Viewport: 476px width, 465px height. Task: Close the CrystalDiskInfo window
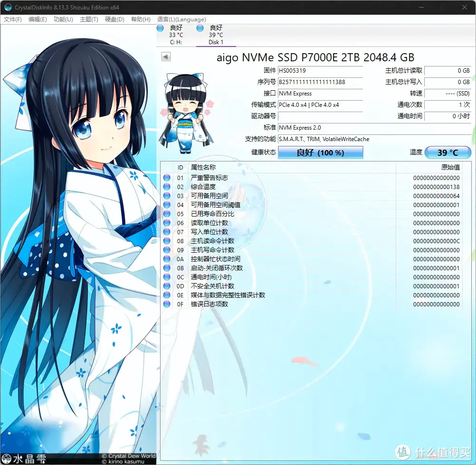tap(465, 7)
